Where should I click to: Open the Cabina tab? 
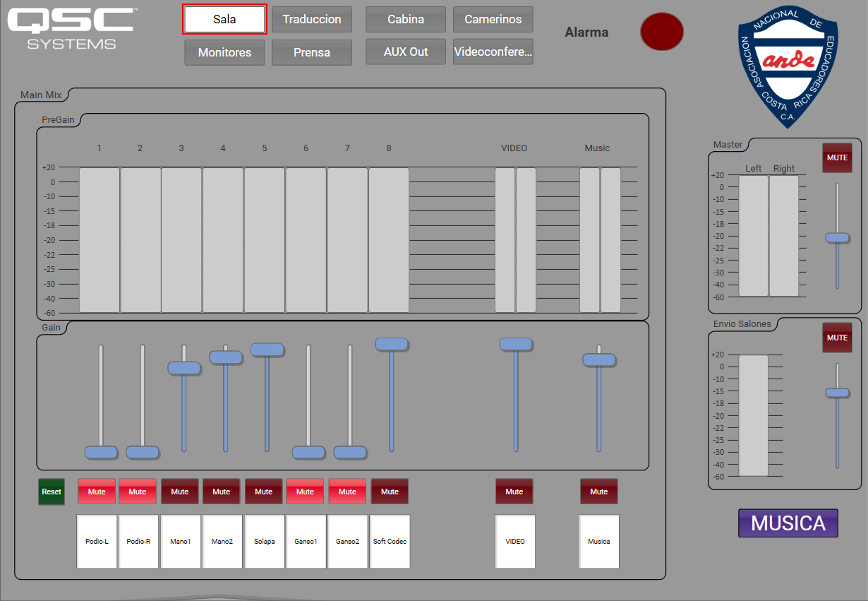(x=406, y=20)
